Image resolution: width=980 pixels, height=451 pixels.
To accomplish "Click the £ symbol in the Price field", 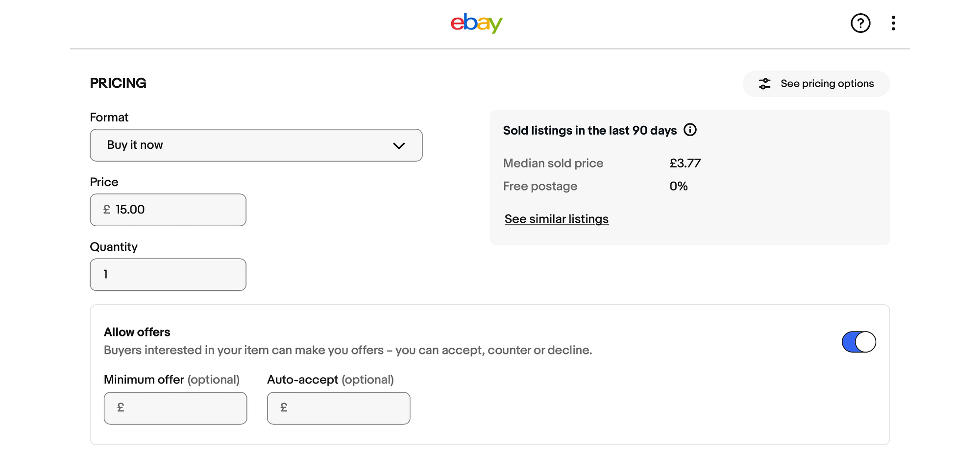I will tap(106, 210).
